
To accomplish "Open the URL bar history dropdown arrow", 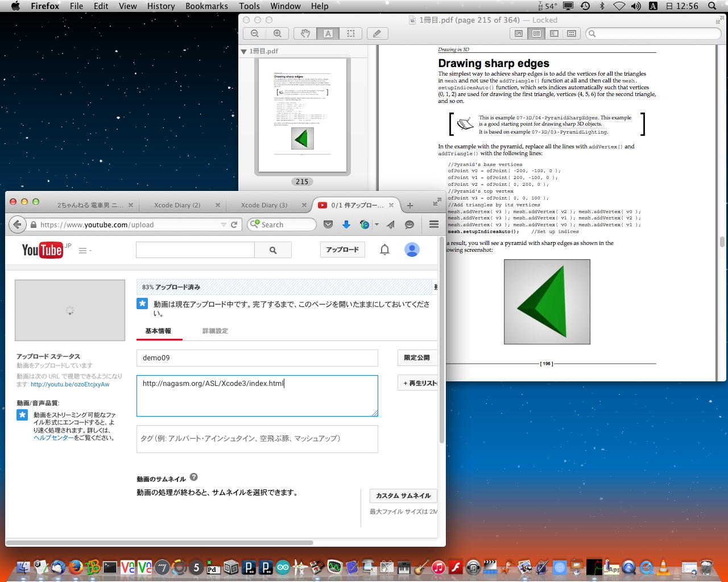I will click(224, 225).
